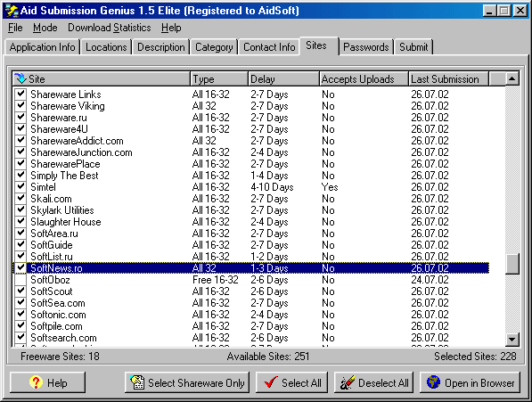This screenshot has width=532, height=402.
Task: Sort list by the Type column header
Action: (x=219, y=78)
